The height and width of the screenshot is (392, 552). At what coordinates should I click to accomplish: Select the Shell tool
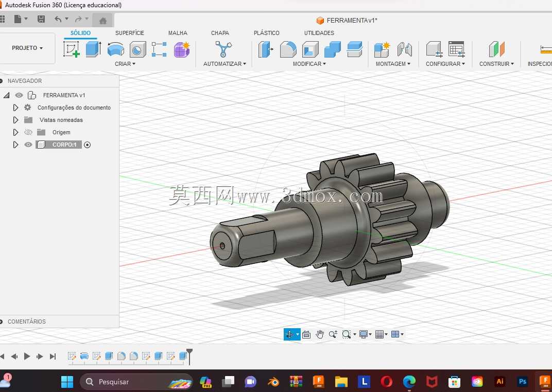click(x=310, y=49)
